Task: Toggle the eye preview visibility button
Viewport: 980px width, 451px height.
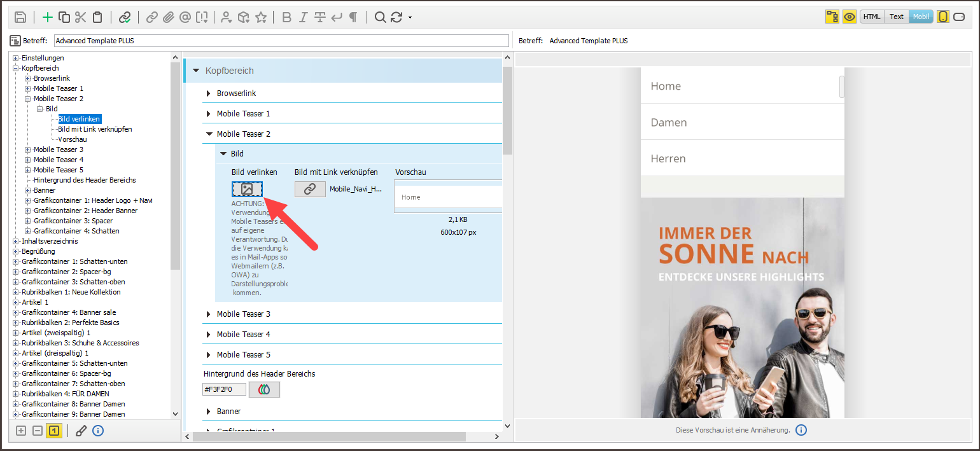Action: pos(850,17)
